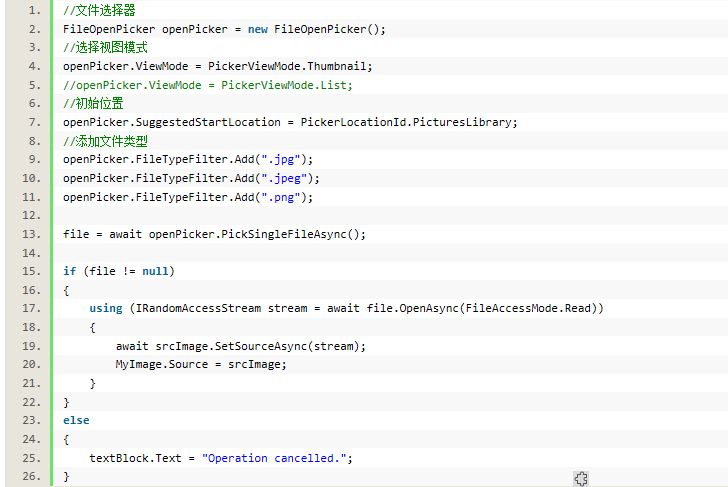Image resolution: width=728 pixels, height=487 pixels.
Task: Click the PickSingleFileAsync code line
Action: [x=214, y=234]
